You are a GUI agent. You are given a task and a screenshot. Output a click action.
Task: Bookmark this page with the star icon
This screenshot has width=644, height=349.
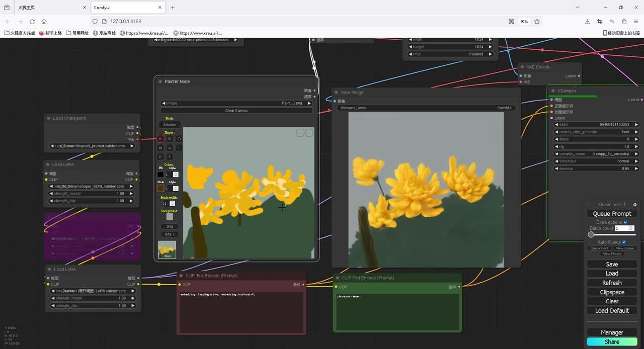pos(537,22)
